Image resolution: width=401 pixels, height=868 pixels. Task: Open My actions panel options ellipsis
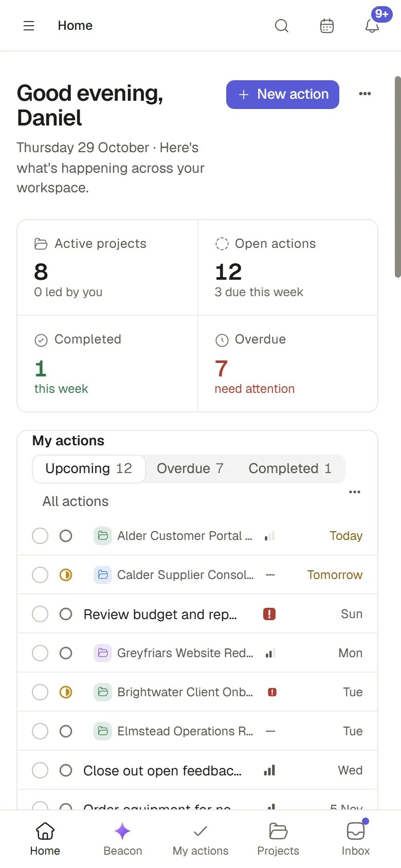(x=355, y=492)
